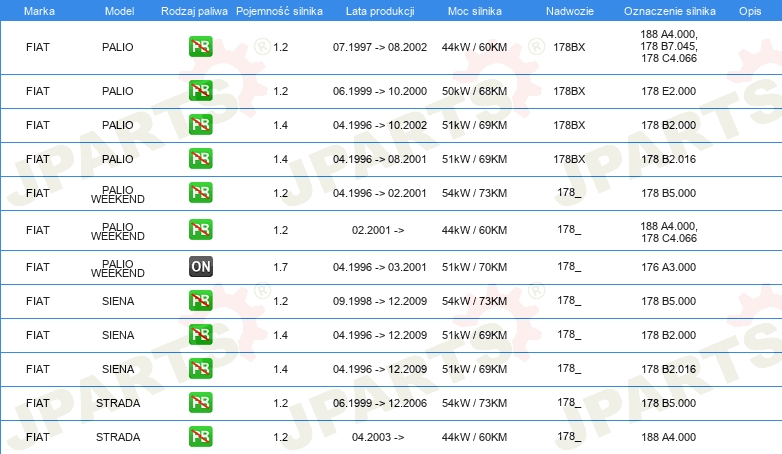Click SIENA model in 1.2 row
This screenshot has height=454, width=782.
[118, 301]
